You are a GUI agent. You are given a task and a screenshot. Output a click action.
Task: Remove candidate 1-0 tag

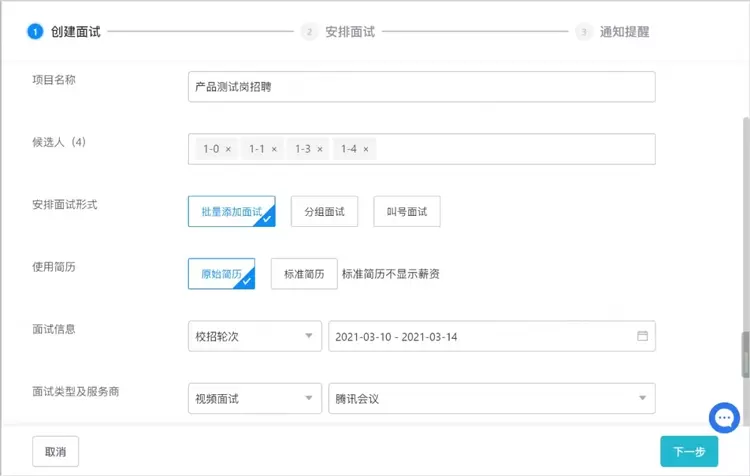228,149
